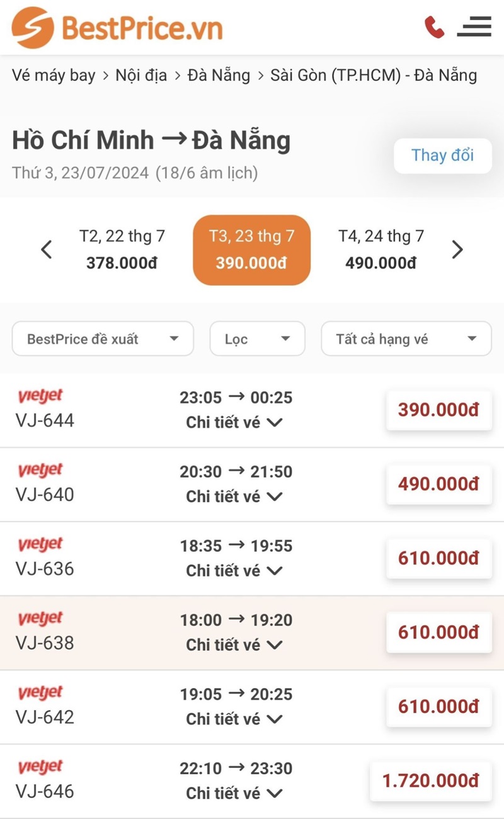504x819 pixels.
Task: Select the 390.000đ price button
Action: (x=438, y=410)
